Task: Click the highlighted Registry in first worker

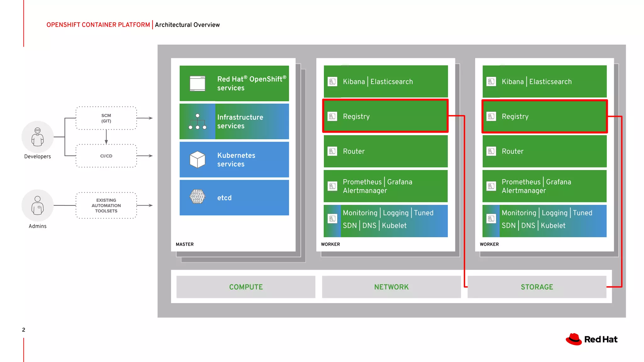Action: (x=385, y=116)
